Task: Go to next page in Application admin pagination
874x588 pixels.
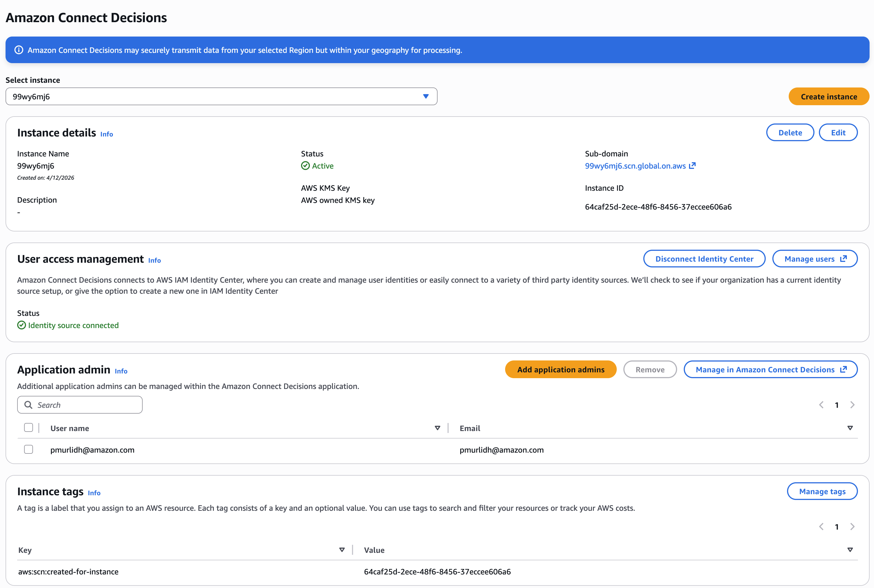Action: (852, 405)
